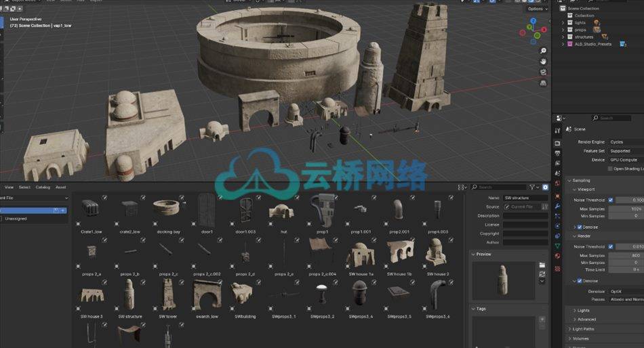Open the View Layer properties icon
This screenshot has width=644, height=348.
557,163
